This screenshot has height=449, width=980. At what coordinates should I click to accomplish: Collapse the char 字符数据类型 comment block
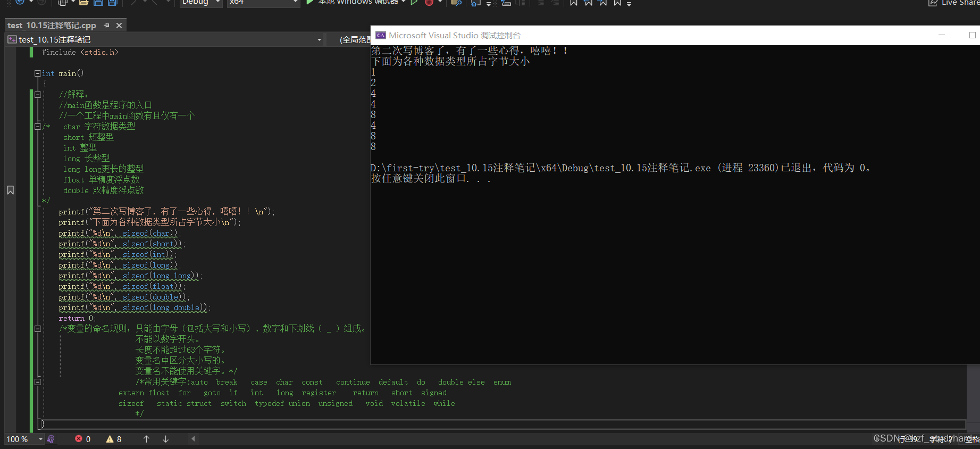(x=38, y=127)
